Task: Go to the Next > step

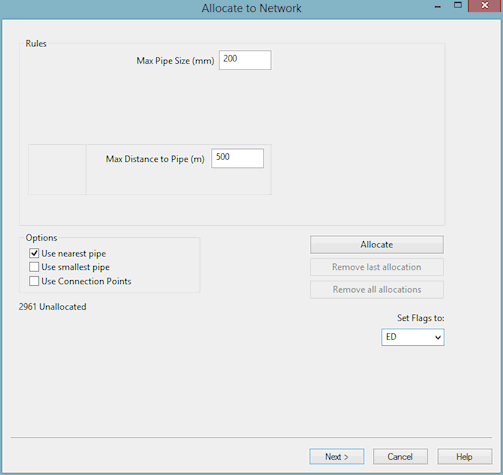Action: click(337, 456)
